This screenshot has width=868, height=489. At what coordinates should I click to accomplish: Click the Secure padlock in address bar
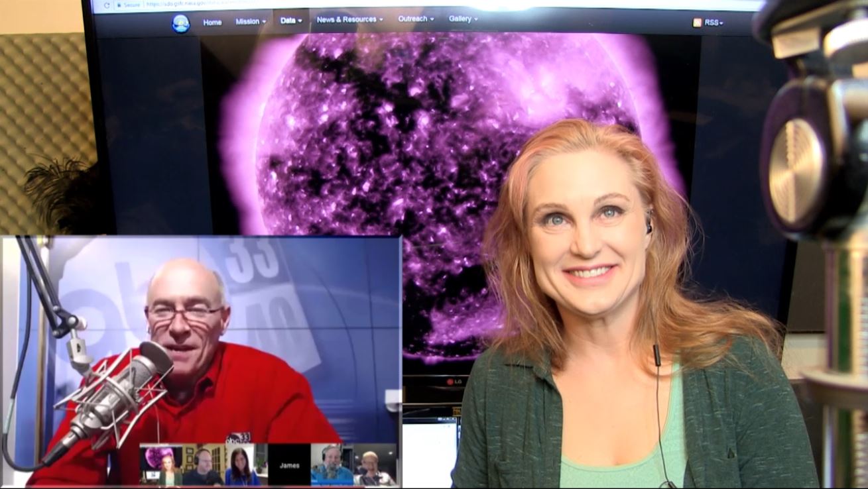point(119,5)
